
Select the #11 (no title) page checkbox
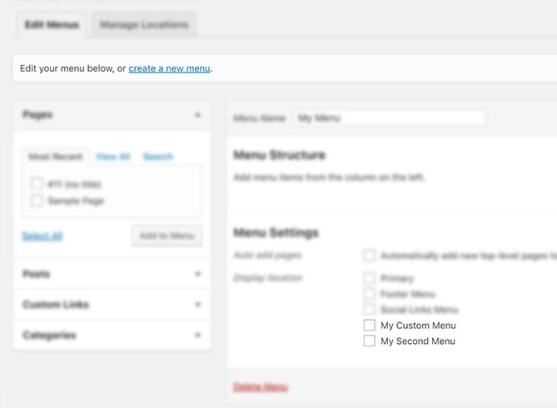point(37,184)
